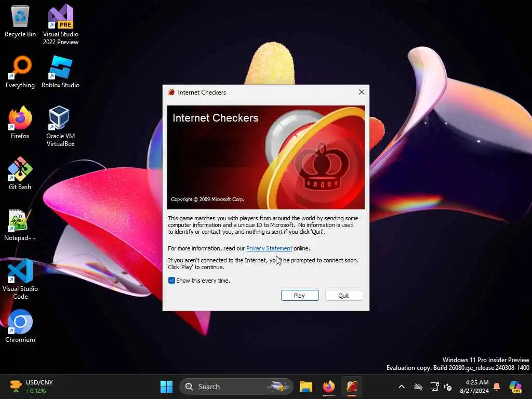
Task: Click the taskbar Search box
Action: click(236, 387)
